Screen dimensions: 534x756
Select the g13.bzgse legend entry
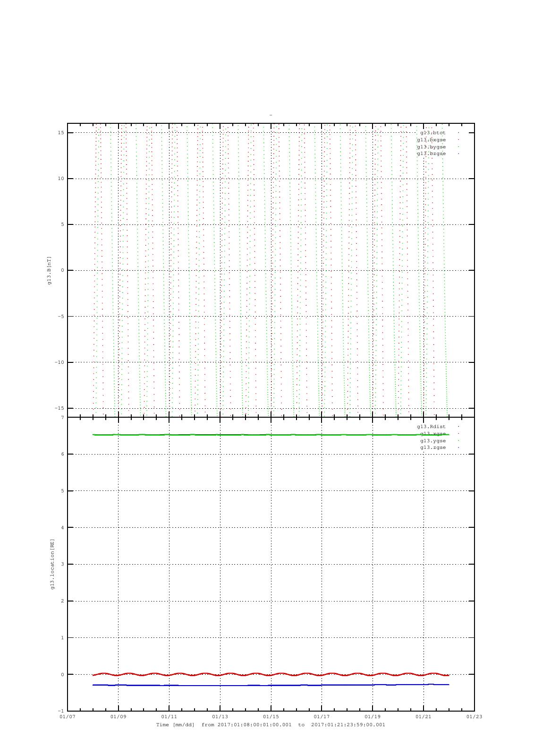coord(431,154)
